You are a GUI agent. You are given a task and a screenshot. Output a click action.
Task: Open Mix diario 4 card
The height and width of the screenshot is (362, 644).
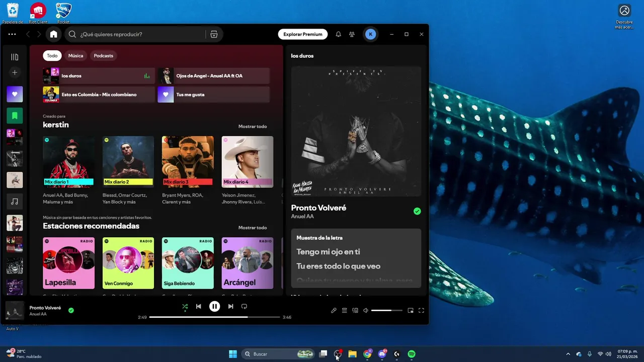[248, 170]
